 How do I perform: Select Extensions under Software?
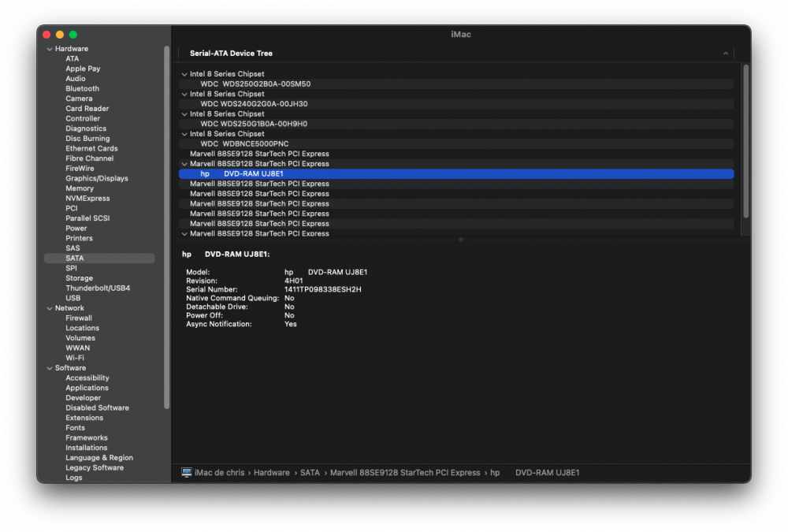(x=84, y=419)
